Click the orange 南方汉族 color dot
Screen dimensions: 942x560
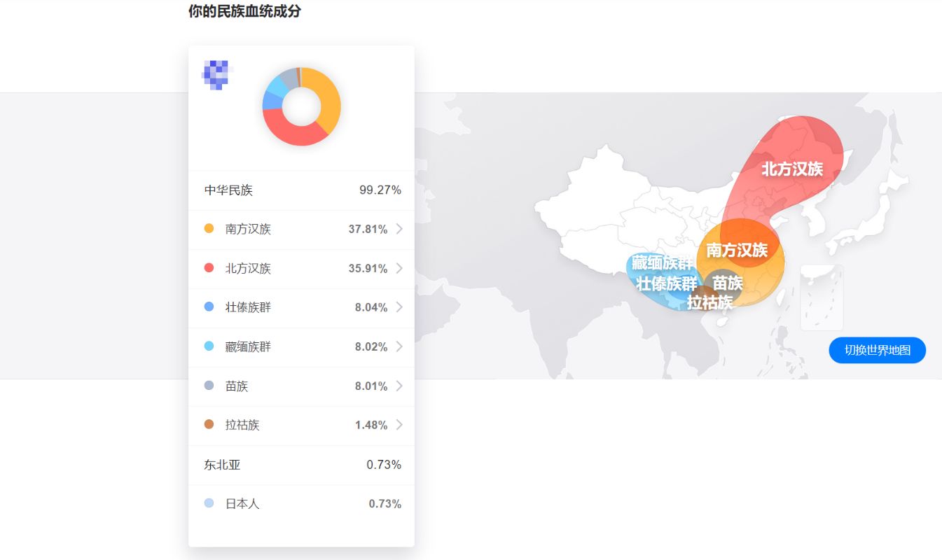(x=209, y=229)
